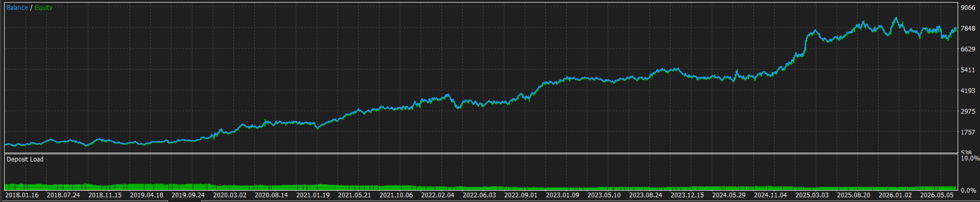980x202 pixels.
Task: Click the green deposit load histogram area
Action: [480, 187]
